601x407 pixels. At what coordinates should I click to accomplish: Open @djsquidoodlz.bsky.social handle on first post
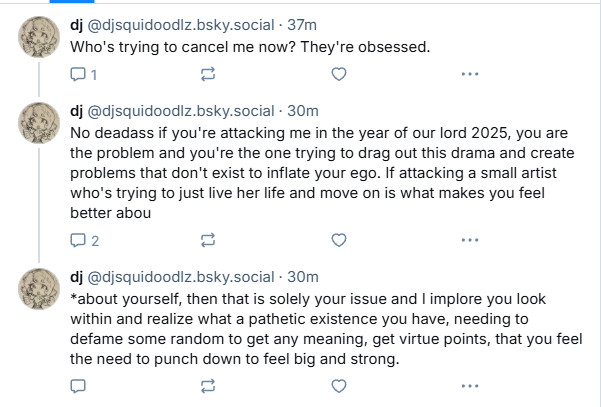coord(181,25)
